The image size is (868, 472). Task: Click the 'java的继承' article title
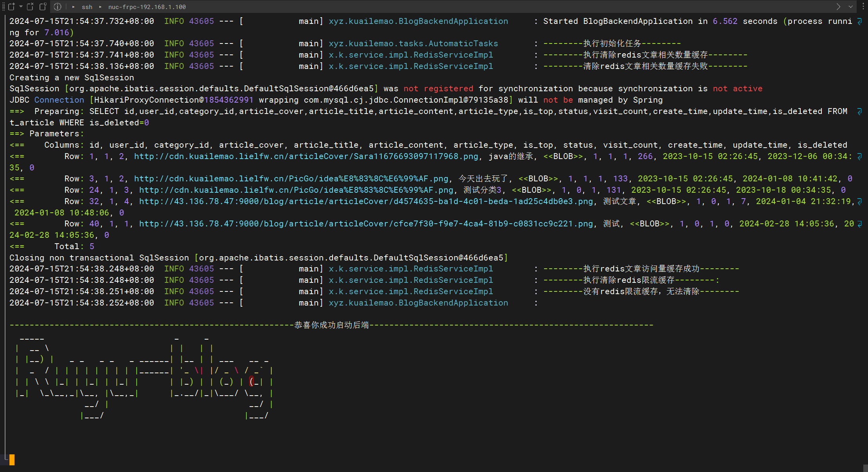511,156
